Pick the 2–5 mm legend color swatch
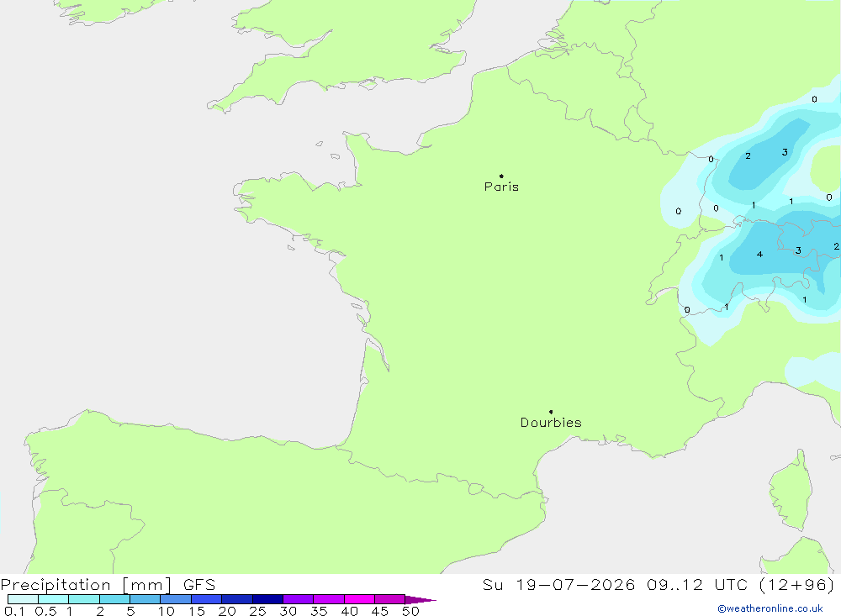The width and height of the screenshot is (841, 616). 114,599
